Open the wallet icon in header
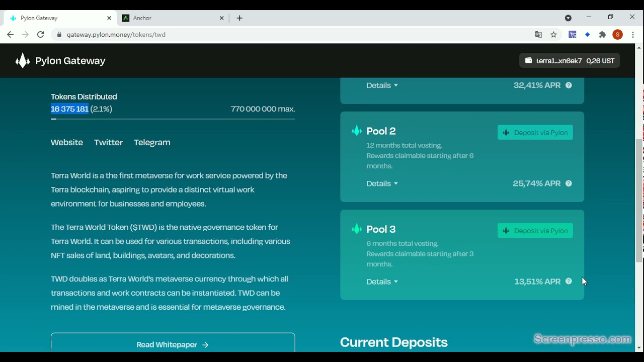This screenshot has width=644, height=362. [x=528, y=61]
